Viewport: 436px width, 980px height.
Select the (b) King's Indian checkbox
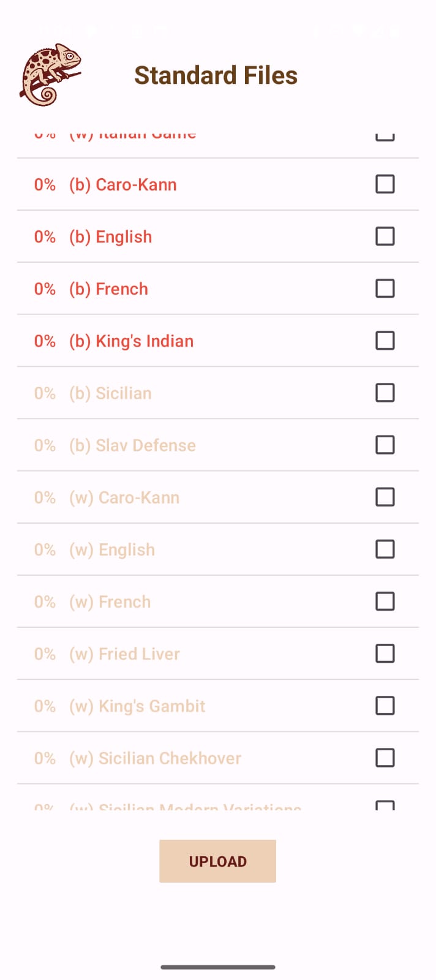tap(385, 341)
